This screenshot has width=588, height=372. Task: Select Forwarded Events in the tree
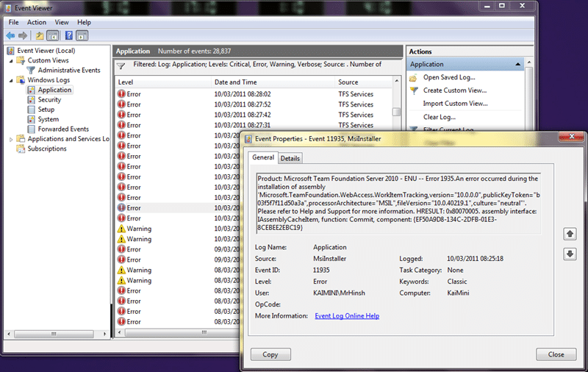click(x=63, y=129)
